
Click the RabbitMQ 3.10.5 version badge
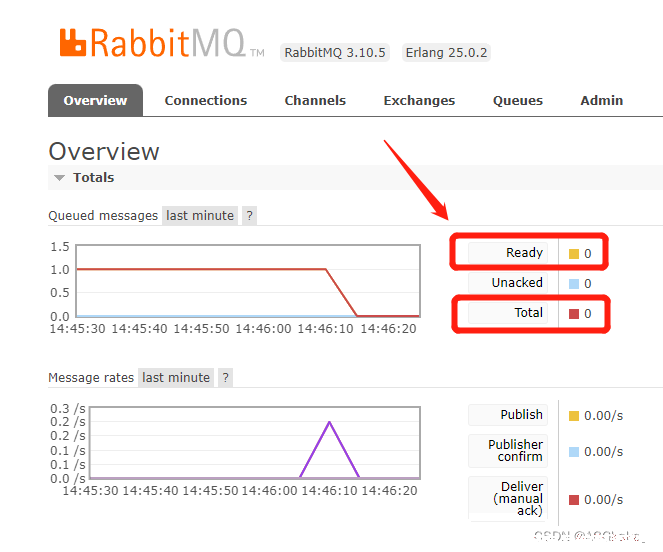pos(335,52)
